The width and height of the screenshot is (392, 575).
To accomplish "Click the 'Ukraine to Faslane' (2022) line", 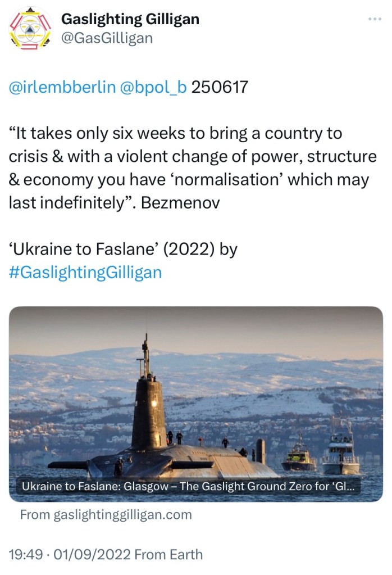I will click(x=123, y=249).
